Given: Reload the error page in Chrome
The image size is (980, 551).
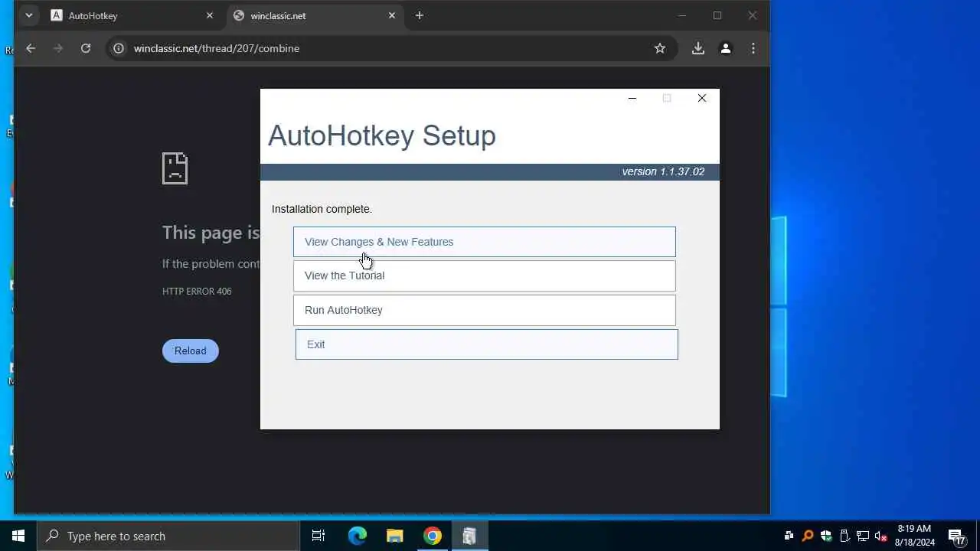Looking at the screenshot, I should coord(190,350).
